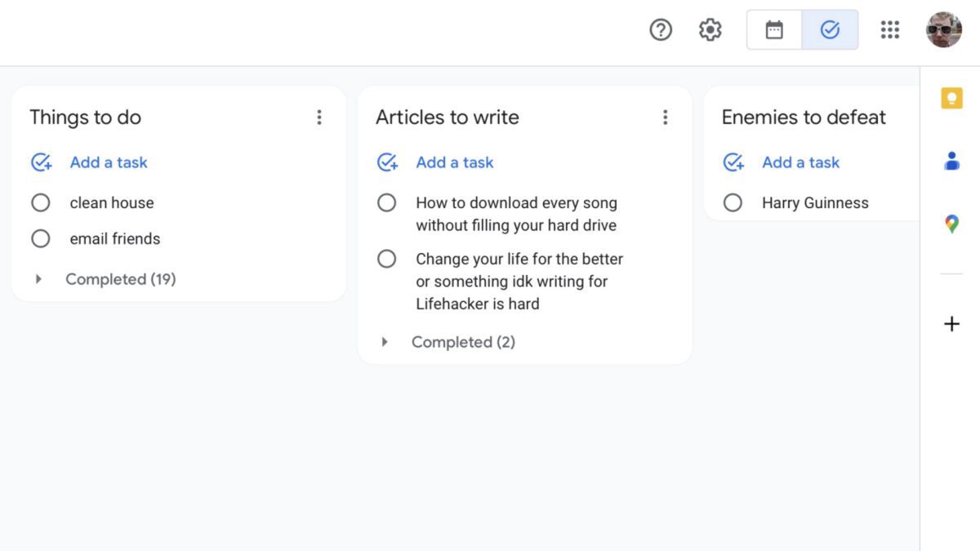Switch to the Tasks view tab
This screenshot has height=551, width=980.
pyautogui.click(x=830, y=30)
